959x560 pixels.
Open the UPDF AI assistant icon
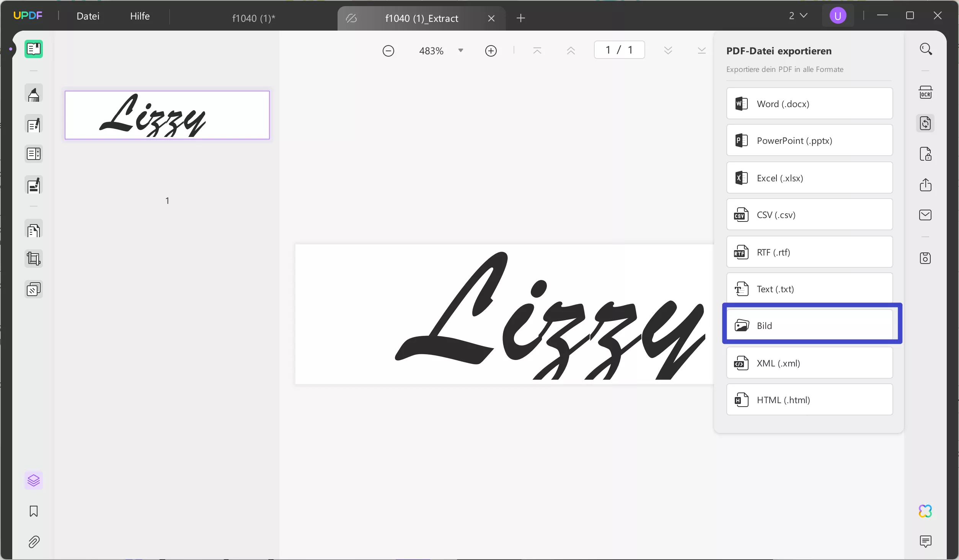coord(925,511)
